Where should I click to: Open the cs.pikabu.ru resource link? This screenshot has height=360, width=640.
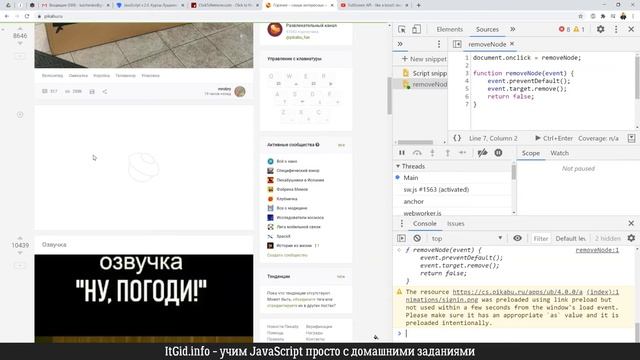click(x=517, y=292)
